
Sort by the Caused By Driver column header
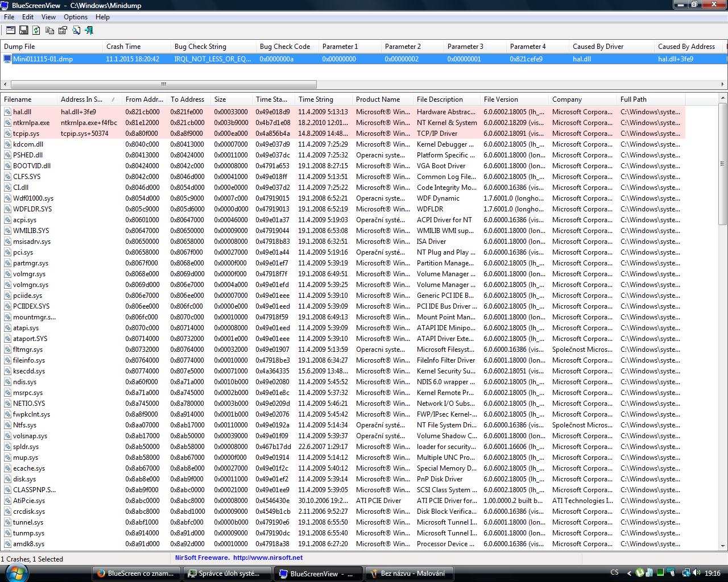(x=611, y=47)
